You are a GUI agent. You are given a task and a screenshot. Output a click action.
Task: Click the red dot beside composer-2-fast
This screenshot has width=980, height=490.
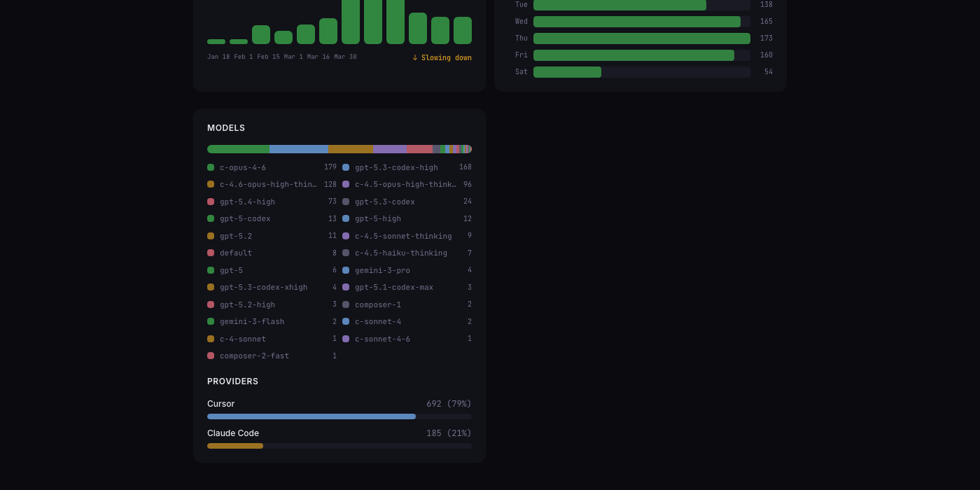point(211,356)
